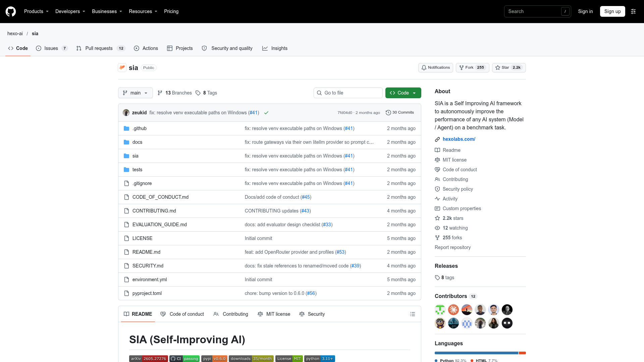
Task: Open the docs folder icon
Action: click(x=126, y=142)
